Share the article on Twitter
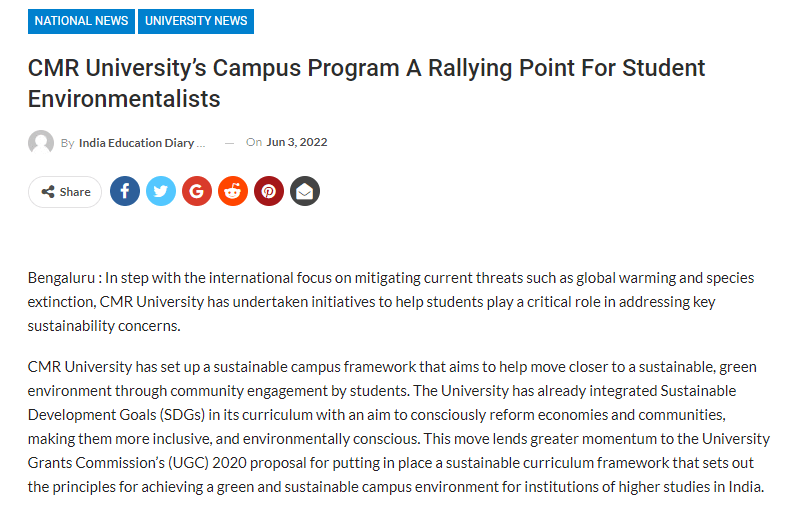Screen dimensions: 798x515 tap(161, 191)
